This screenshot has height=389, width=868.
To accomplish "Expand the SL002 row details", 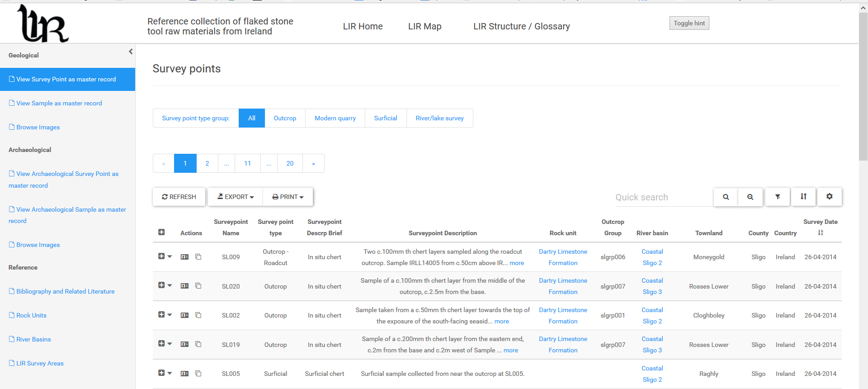I will (x=161, y=315).
